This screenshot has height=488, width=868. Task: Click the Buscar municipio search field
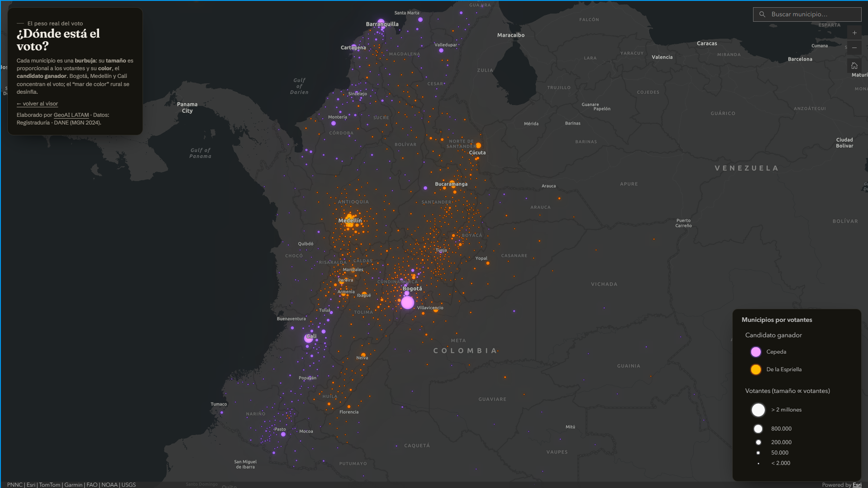[x=807, y=14]
